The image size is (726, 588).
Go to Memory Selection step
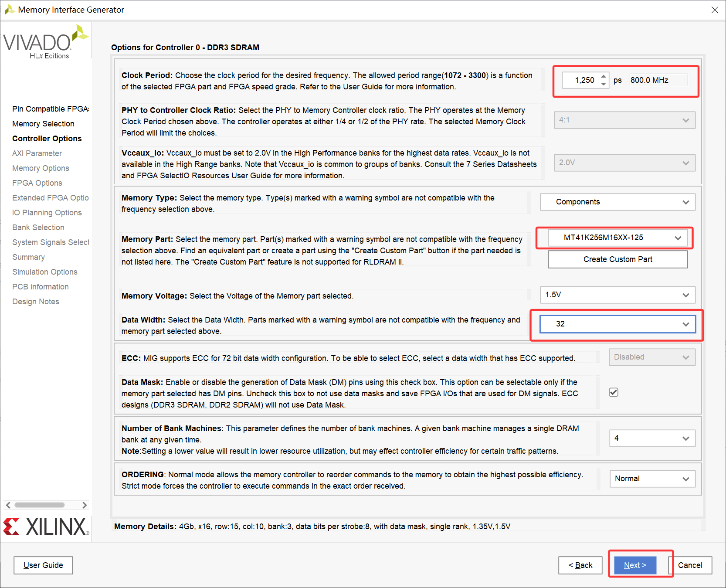(43, 124)
